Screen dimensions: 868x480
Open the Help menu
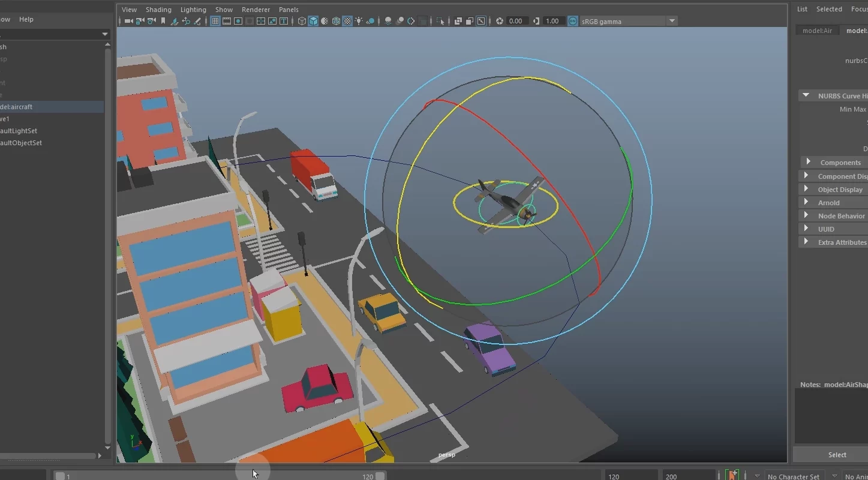(x=26, y=19)
